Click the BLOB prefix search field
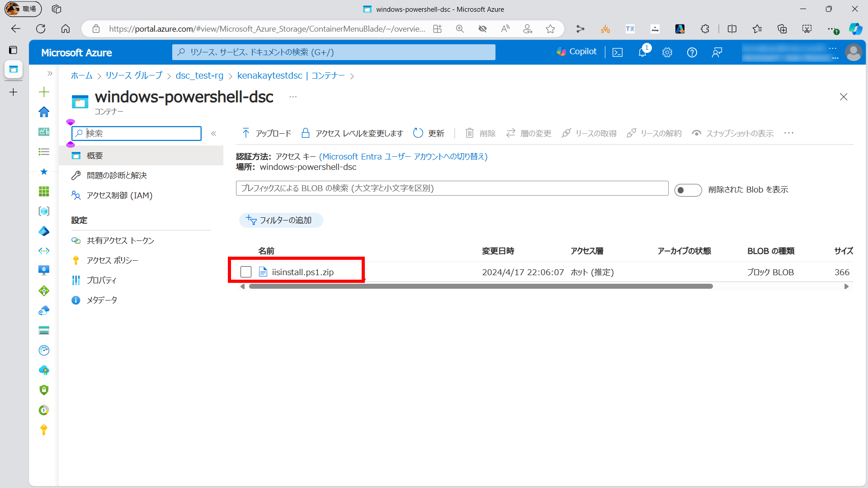The height and width of the screenshot is (488, 868). (x=452, y=188)
